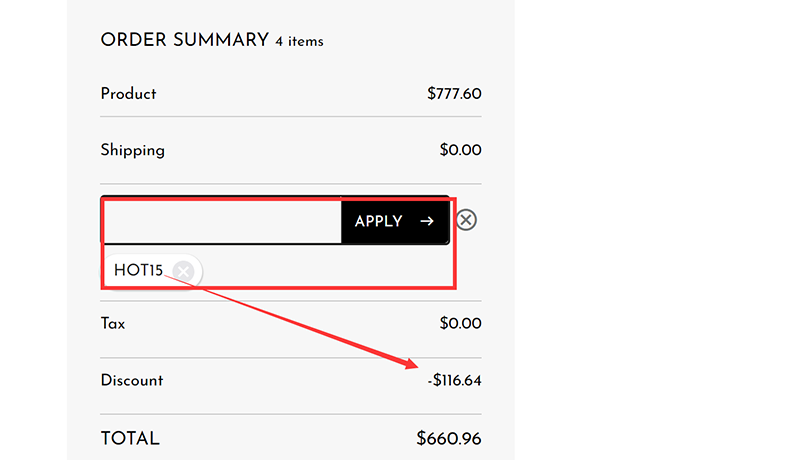Click the $660.96 total amount
800x460 pixels.
449,439
